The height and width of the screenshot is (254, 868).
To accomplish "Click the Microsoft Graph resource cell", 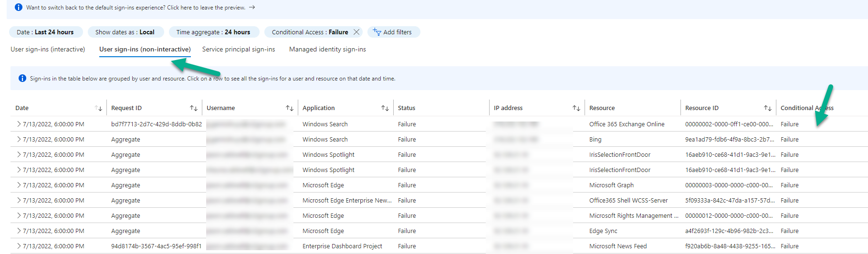I will pos(611,185).
